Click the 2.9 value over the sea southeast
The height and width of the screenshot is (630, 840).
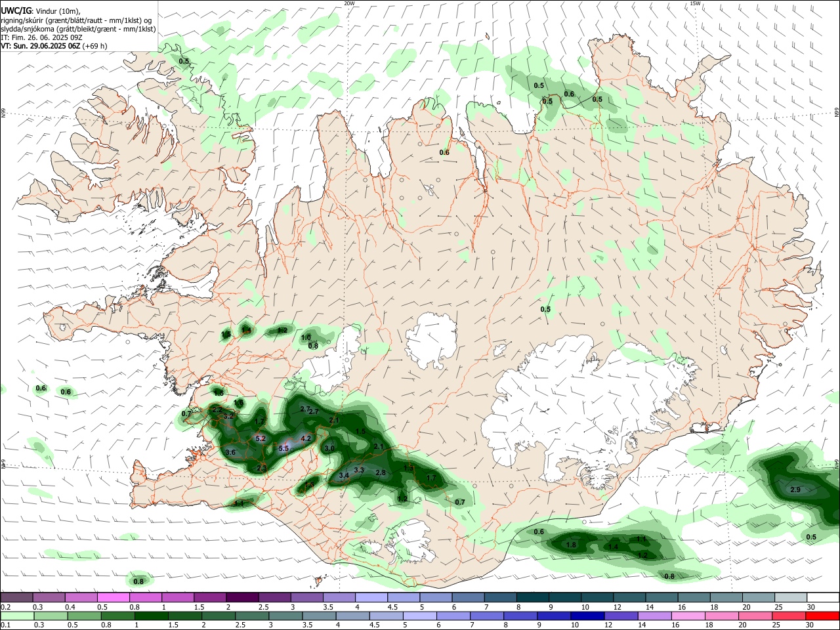[795, 490]
